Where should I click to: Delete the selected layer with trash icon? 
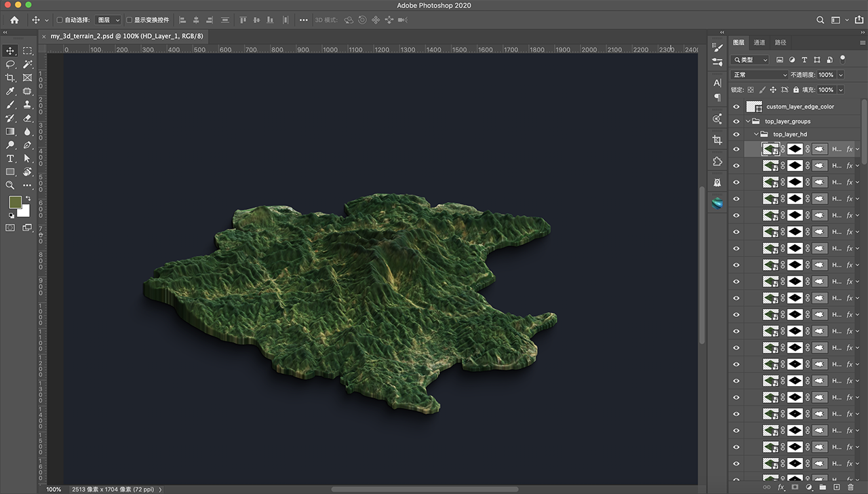click(850, 487)
